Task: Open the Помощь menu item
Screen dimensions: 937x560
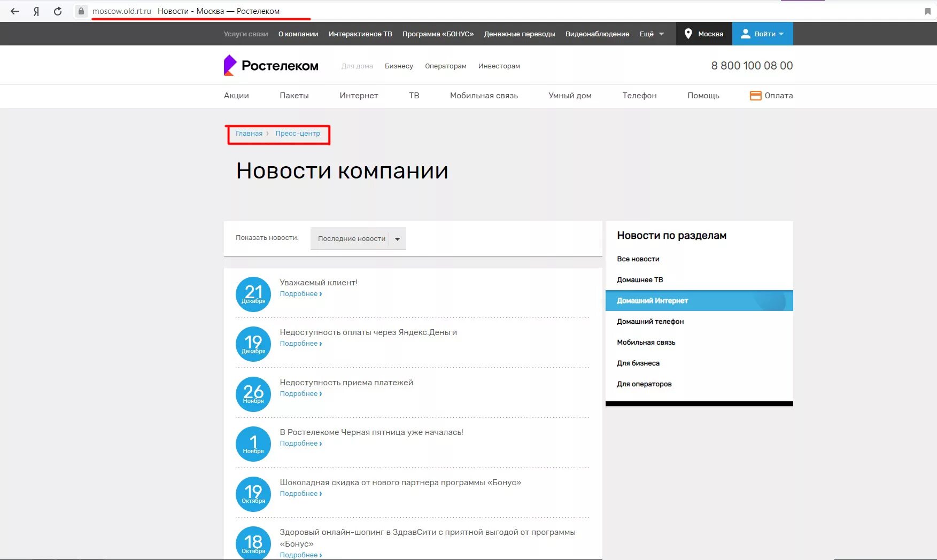Action: click(703, 96)
